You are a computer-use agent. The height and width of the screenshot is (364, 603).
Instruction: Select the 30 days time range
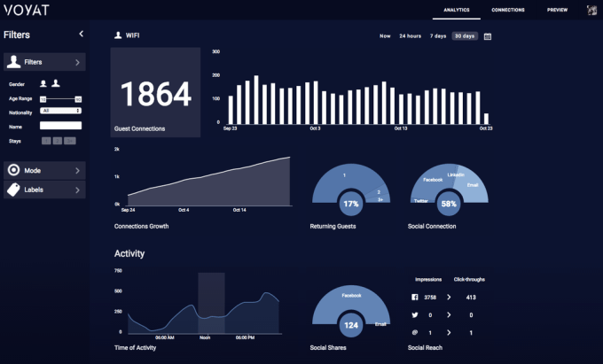click(x=465, y=36)
